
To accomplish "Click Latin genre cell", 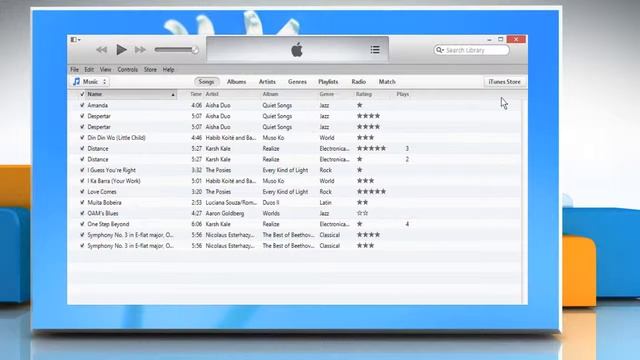I will pos(325,203).
